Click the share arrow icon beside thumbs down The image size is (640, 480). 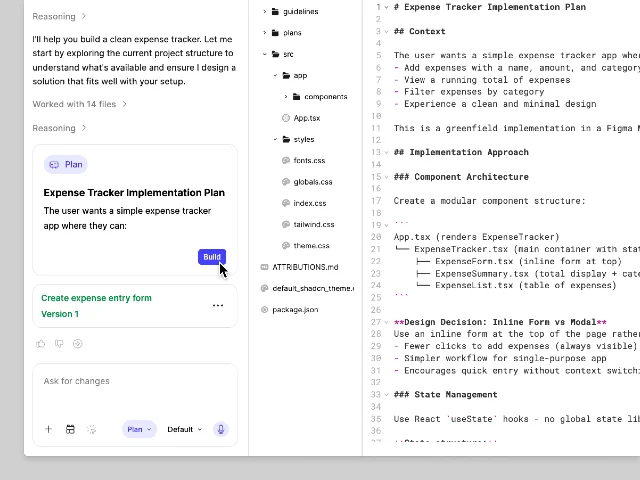78,344
